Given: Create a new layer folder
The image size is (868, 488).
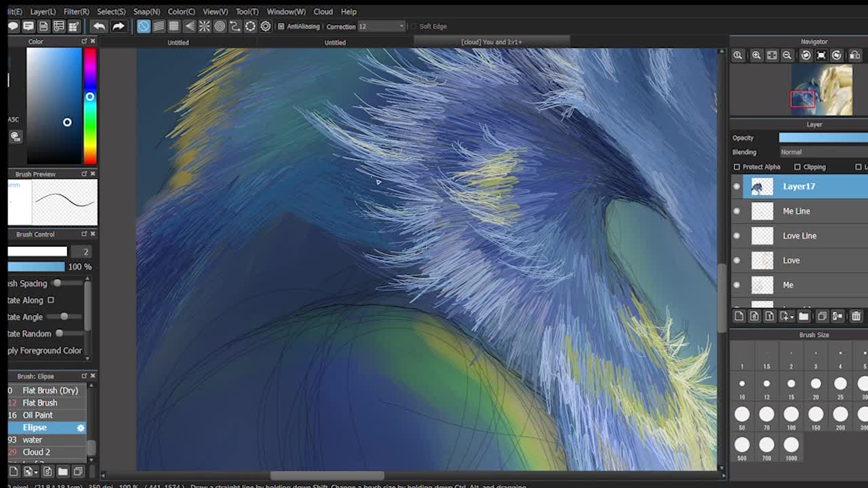Looking at the screenshot, I should pyautogui.click(x=804, y=316).
